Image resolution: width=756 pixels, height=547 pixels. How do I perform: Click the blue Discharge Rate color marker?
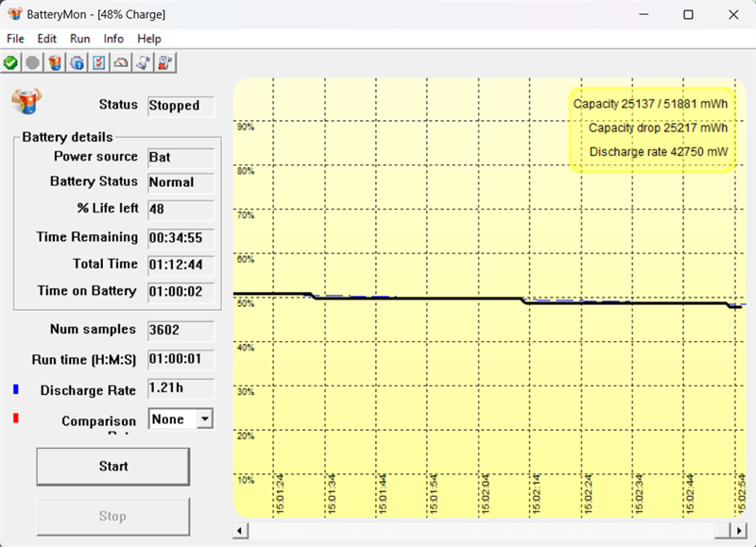[x=16, y=389]
